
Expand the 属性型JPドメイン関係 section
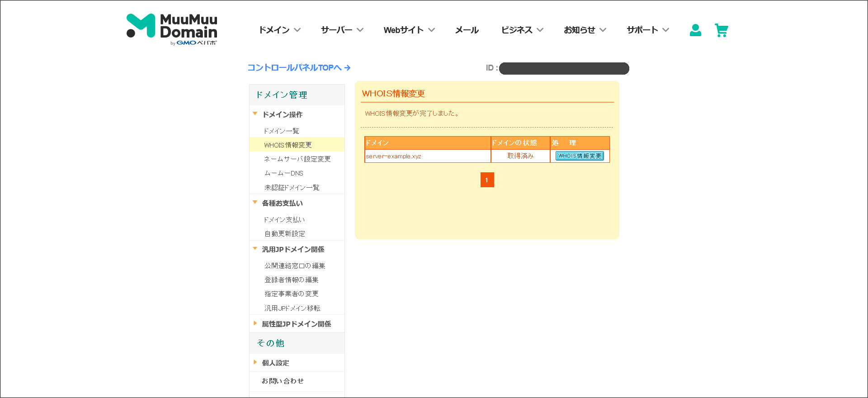297,324
